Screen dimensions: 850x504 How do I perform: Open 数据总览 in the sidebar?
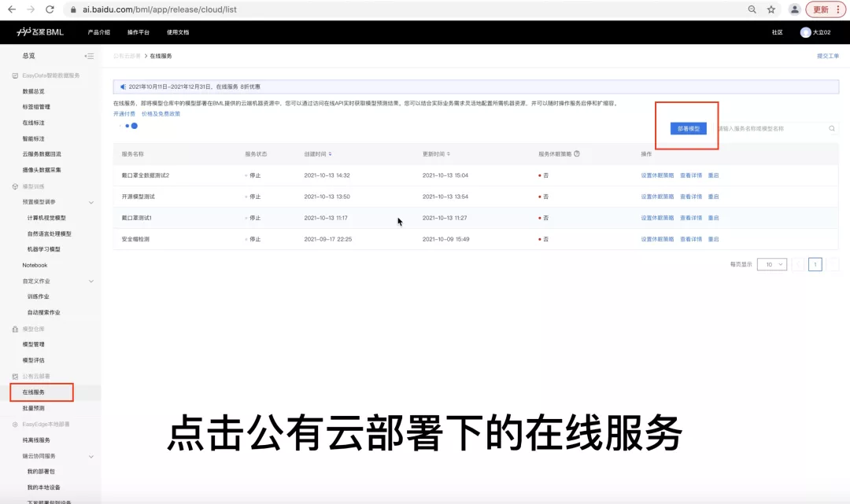(x=34, y=91)
